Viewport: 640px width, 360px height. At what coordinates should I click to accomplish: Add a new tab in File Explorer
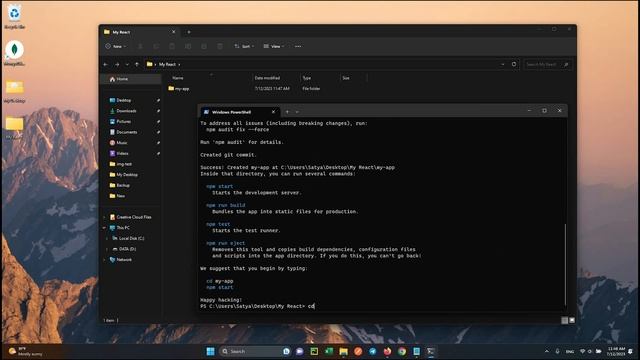pos(189,32)
